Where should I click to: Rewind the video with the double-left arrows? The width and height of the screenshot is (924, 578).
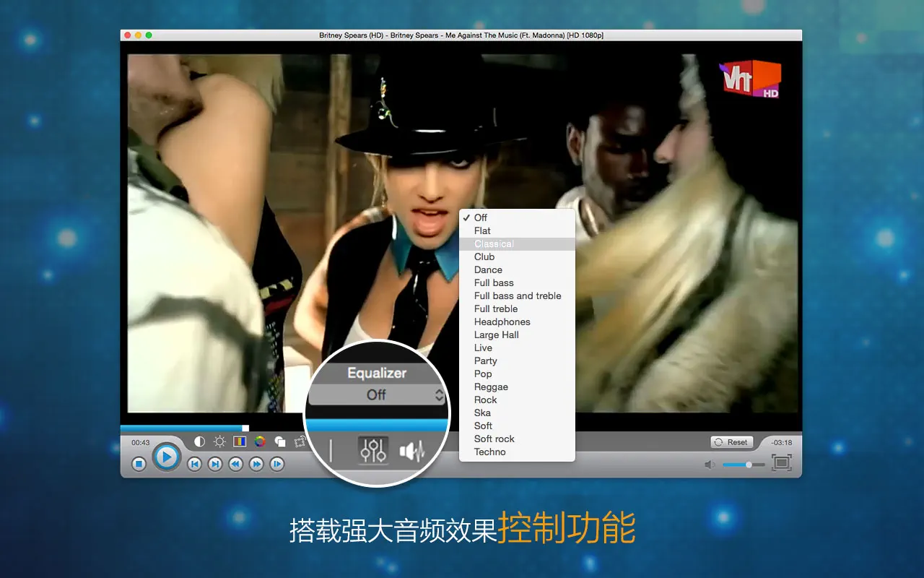[235, 465]
